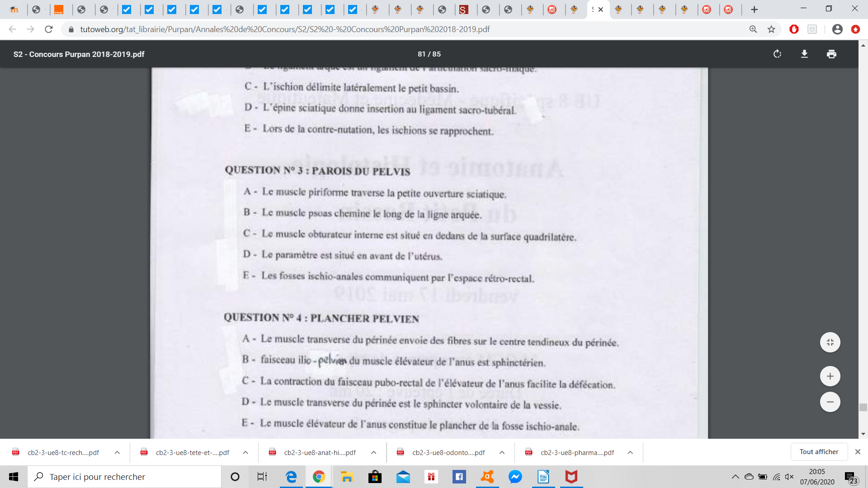
Task: Zoom in on the PDF
Action: tap(830, 376)
